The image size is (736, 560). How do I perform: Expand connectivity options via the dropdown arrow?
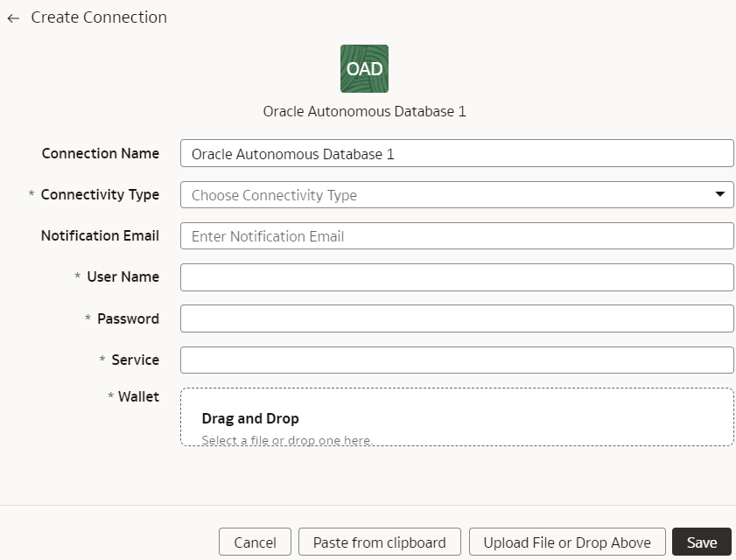[721, 194]
